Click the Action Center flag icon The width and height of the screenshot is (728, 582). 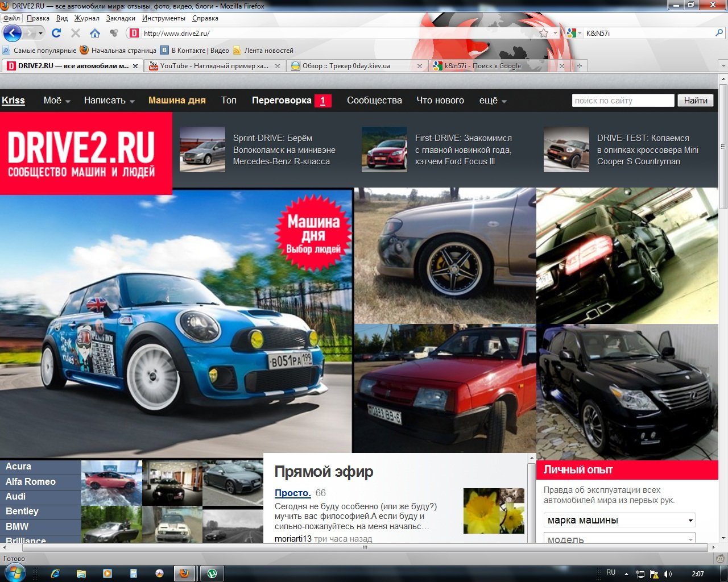coord(654,574)
